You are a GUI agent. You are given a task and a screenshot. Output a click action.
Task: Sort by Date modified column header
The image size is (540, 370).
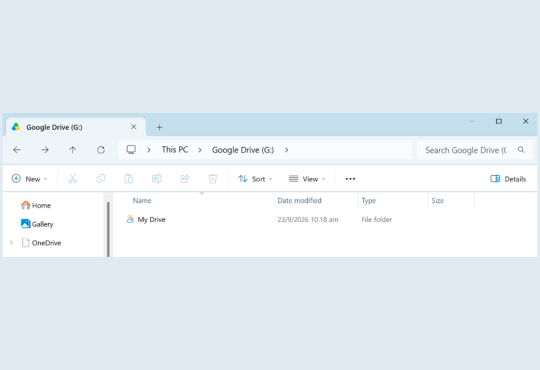(299, 201)
